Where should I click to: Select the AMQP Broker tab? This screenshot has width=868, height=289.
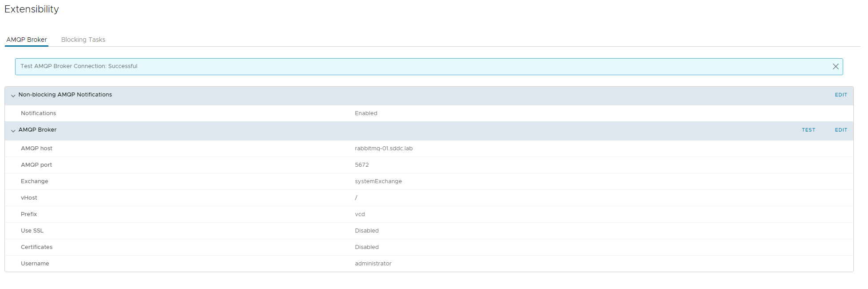pyautogui.click(x=27, y=40)
